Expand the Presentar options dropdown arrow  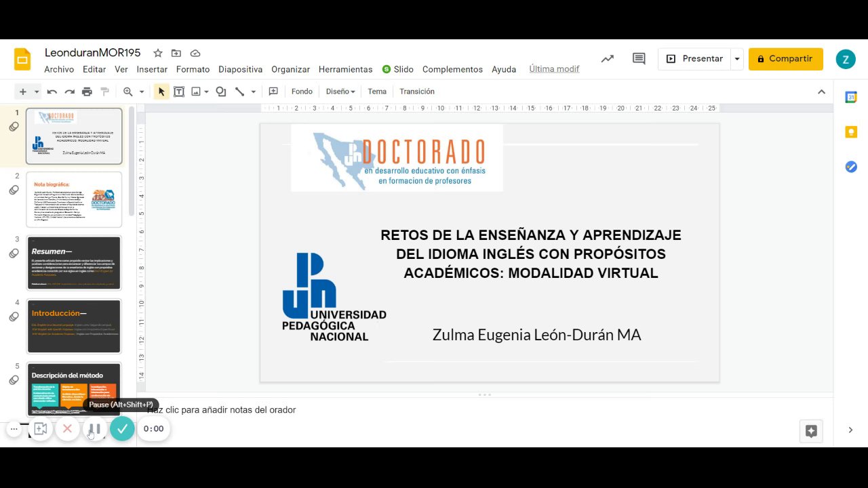coord(737,59)
